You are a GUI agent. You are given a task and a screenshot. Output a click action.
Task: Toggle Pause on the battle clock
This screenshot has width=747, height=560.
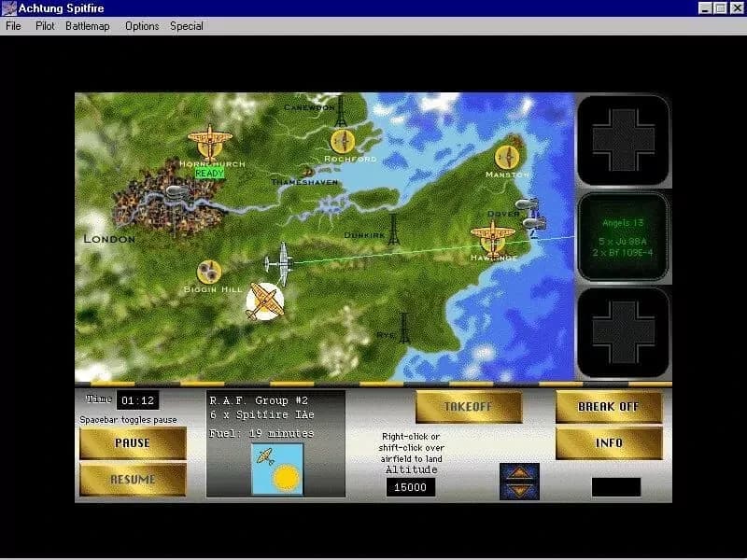[x=133, y=443]
